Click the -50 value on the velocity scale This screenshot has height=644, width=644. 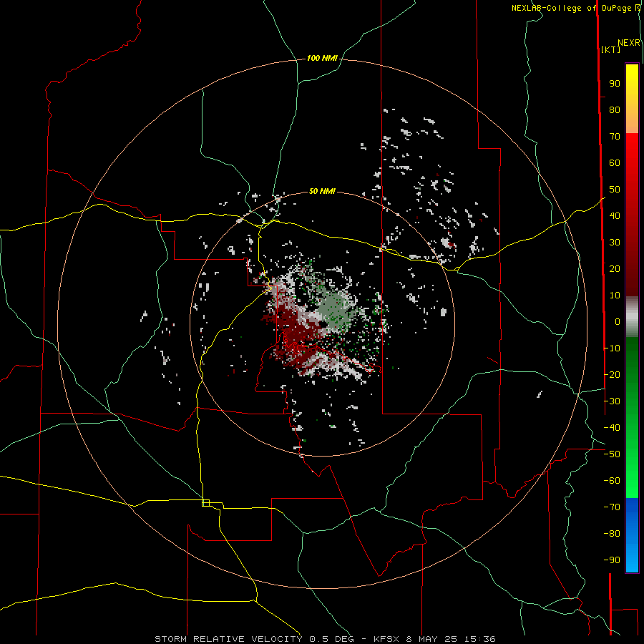[x=612, y=454]
